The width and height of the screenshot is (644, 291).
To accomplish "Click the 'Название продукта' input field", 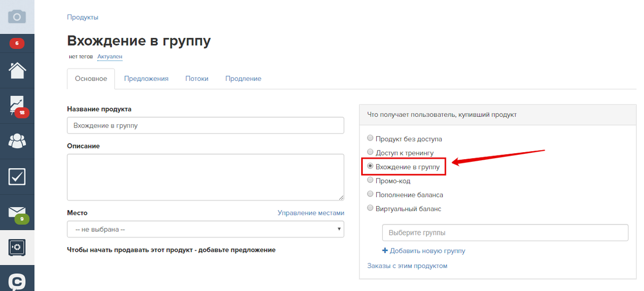I will pyautogui.click(x=206, y=125).
